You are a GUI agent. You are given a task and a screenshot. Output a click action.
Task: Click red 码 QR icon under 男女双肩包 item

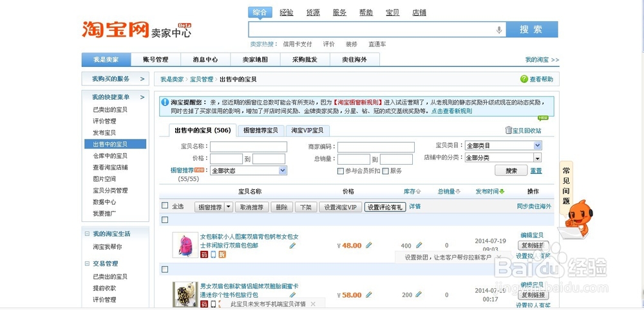204,304
